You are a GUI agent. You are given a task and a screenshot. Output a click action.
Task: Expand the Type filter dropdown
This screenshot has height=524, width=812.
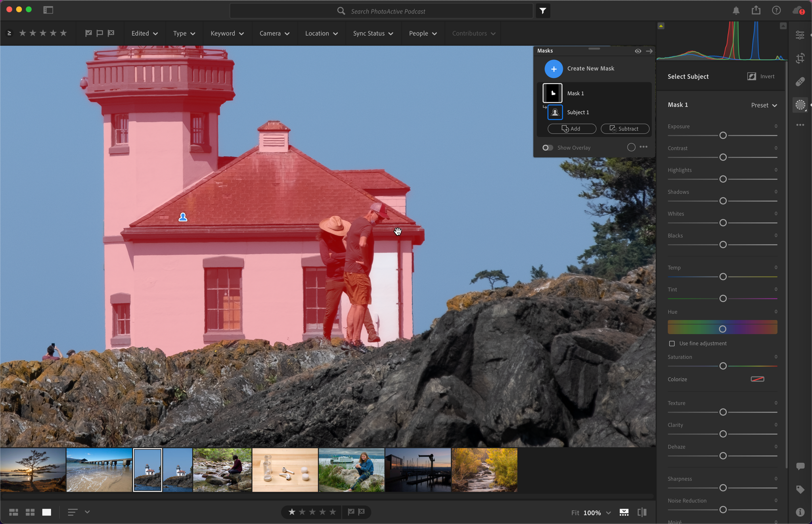(184, 34)
